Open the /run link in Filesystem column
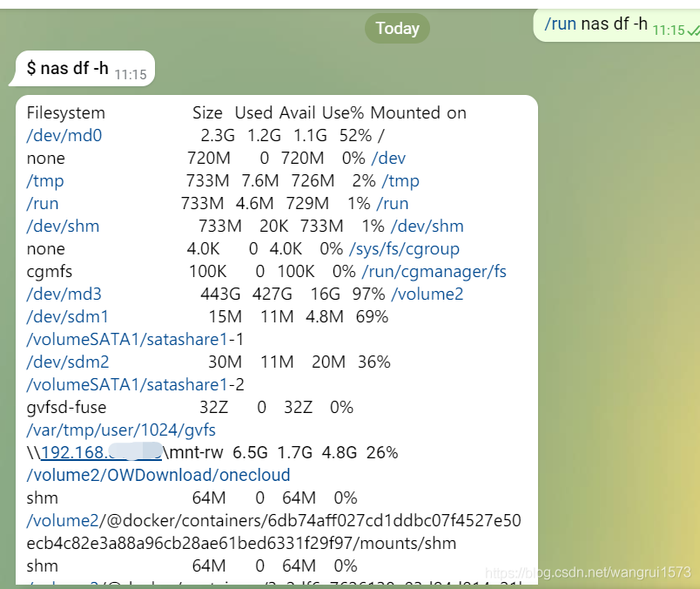The width and height of the screenshot is (700, 589). (43, 204)
